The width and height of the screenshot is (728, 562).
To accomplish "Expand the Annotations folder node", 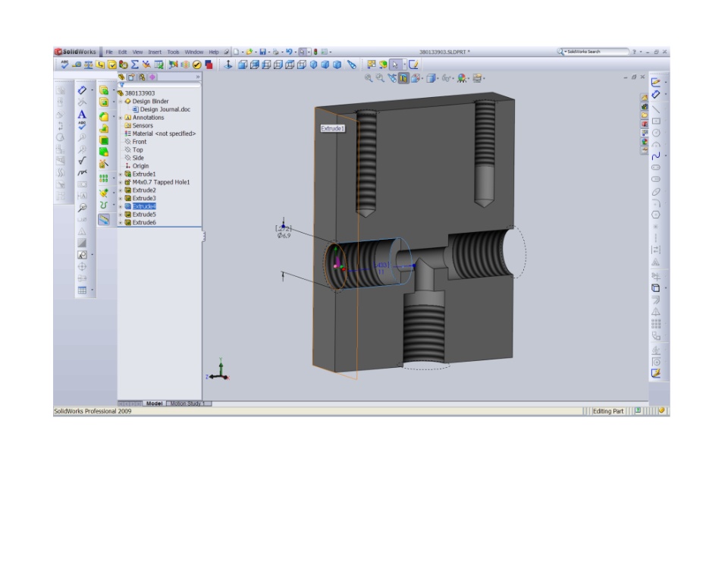I will pyautogui.click(x=121, y=118).
